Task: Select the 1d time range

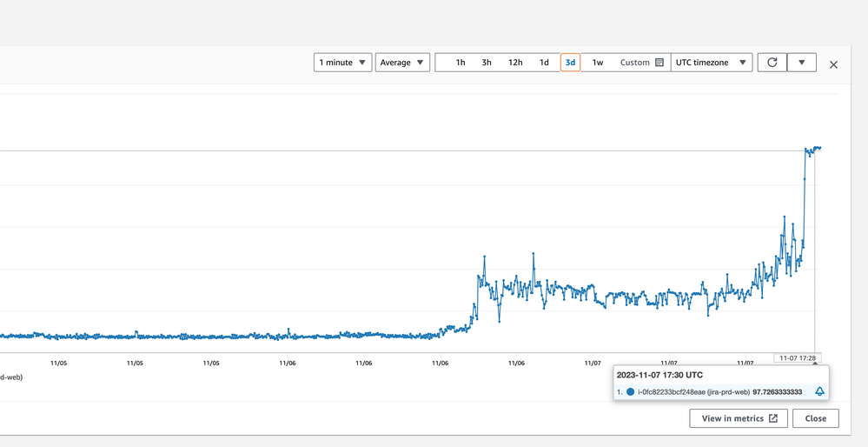Action: (x=544, y=63)
